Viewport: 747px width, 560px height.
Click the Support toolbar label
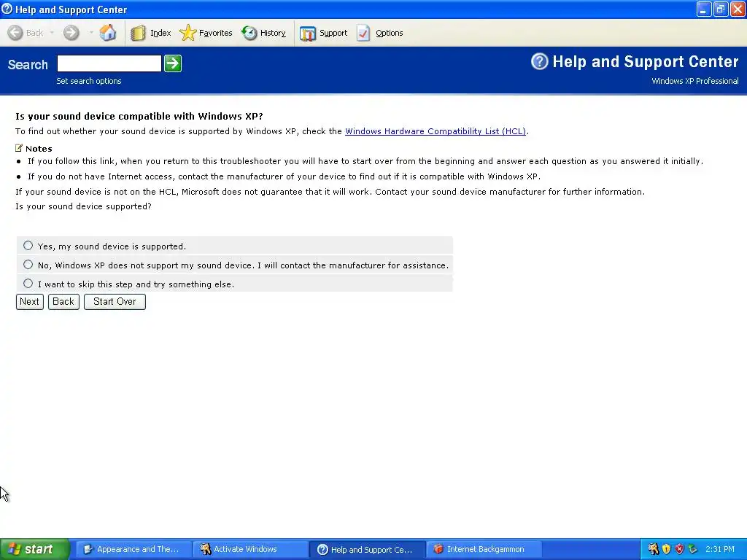(333, 33)
